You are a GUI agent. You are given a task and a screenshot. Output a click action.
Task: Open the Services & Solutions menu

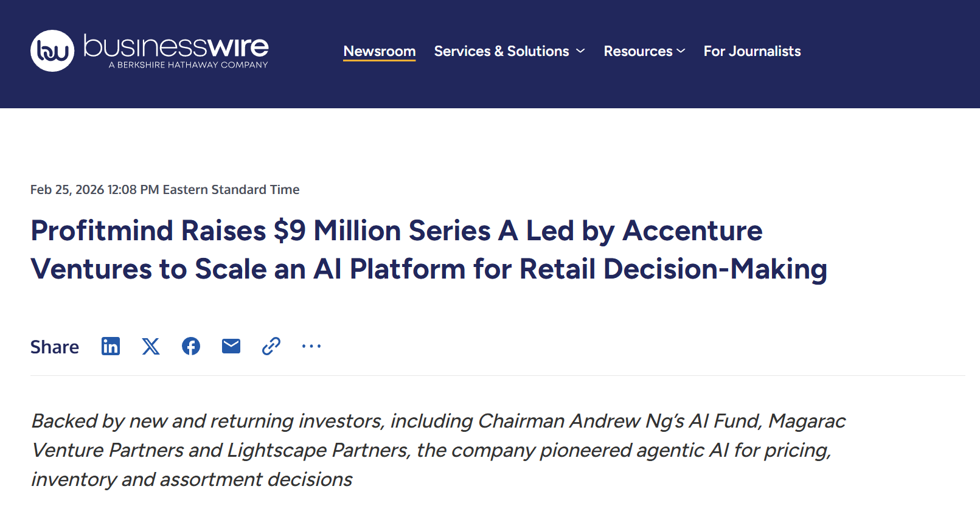(501, 51)
